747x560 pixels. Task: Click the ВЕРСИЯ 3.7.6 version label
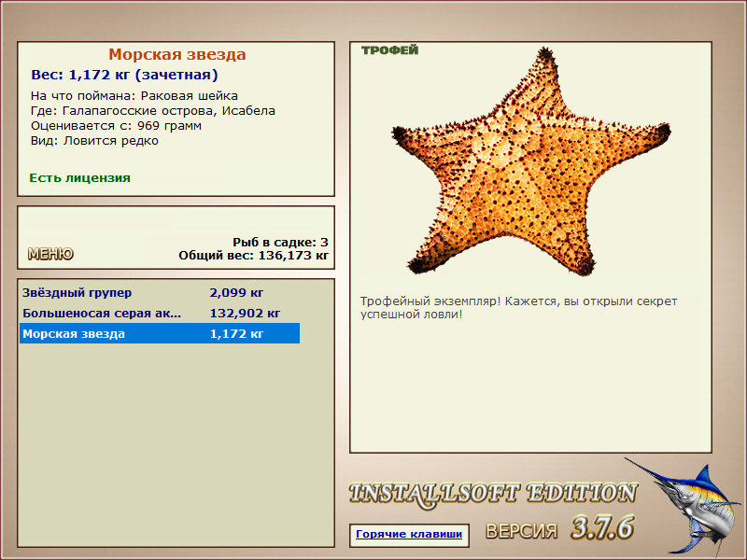[559, 528]
